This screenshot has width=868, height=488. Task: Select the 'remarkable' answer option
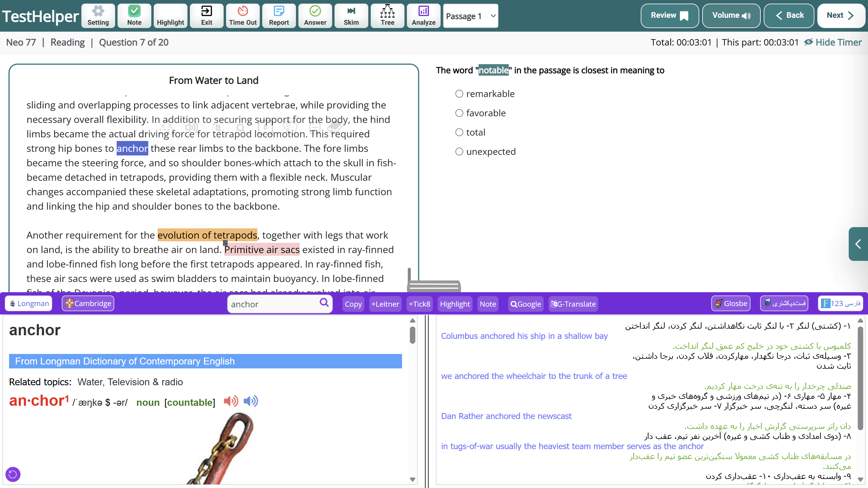click(459, 94)
